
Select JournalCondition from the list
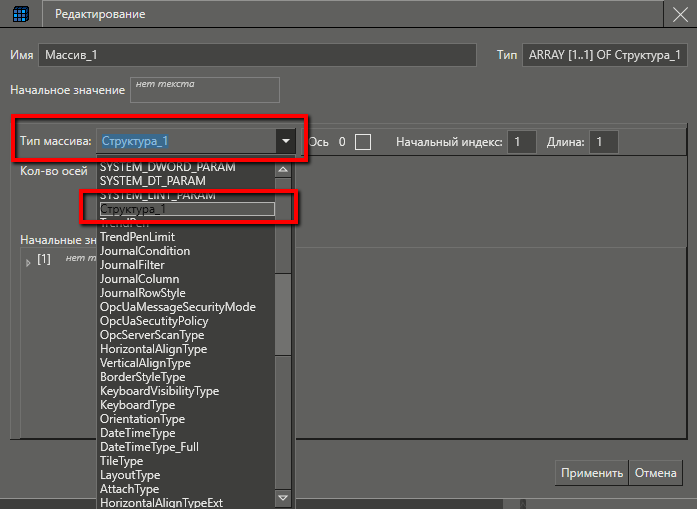click(x=144, y=251)
